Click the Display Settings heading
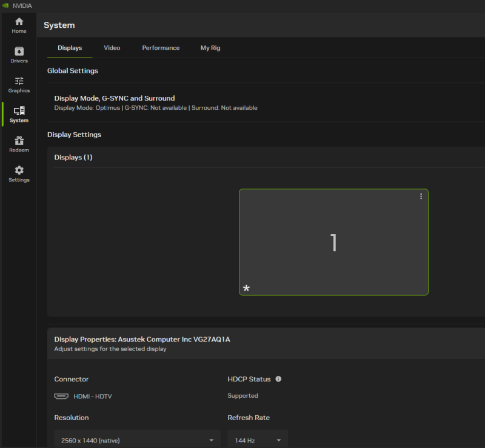The width and height of the screenshot is (485, 448). 74,135
